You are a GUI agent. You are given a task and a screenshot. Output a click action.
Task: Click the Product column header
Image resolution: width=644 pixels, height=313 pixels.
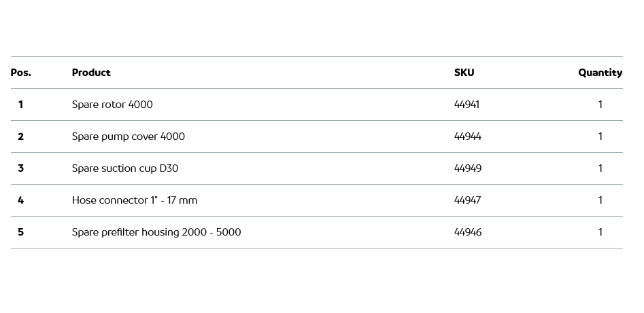[91, 73]
